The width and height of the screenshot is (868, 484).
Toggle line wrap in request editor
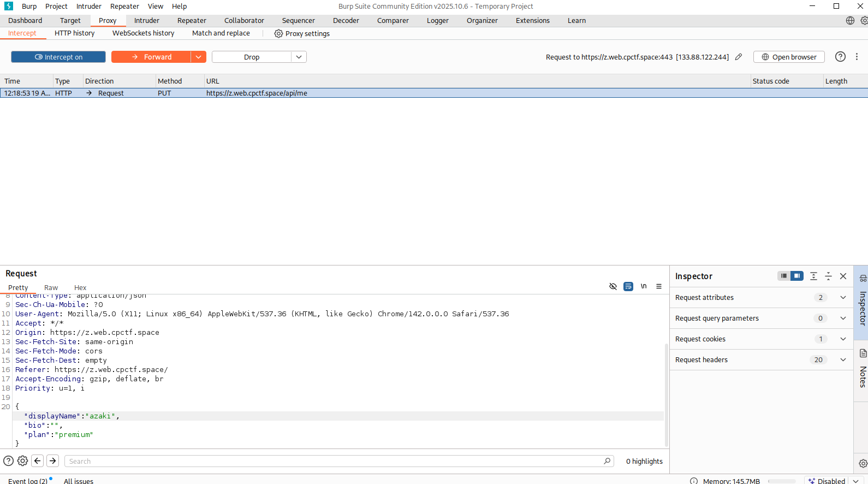click(x=628, y=286)
